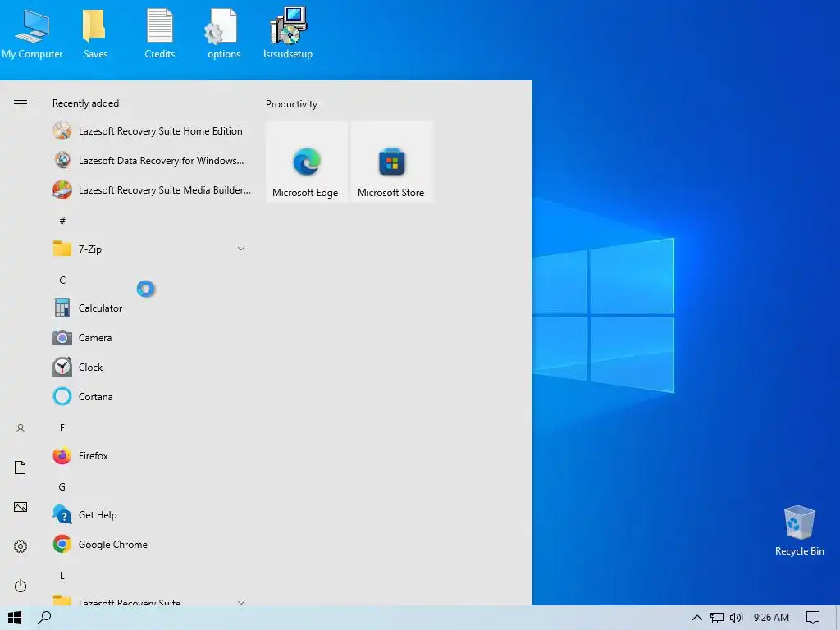Launch Lazesoft Recovery Suite Media Builder

pyautogui.click(x=152, y=189)
